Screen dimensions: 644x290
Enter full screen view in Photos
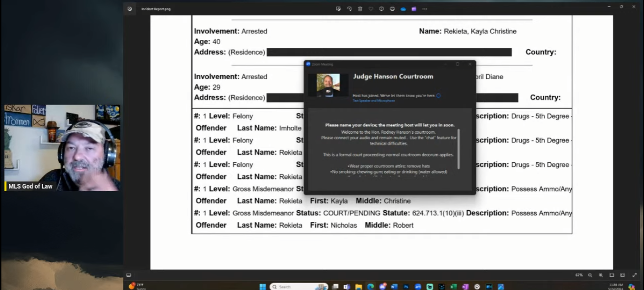(x=635, y=275)
